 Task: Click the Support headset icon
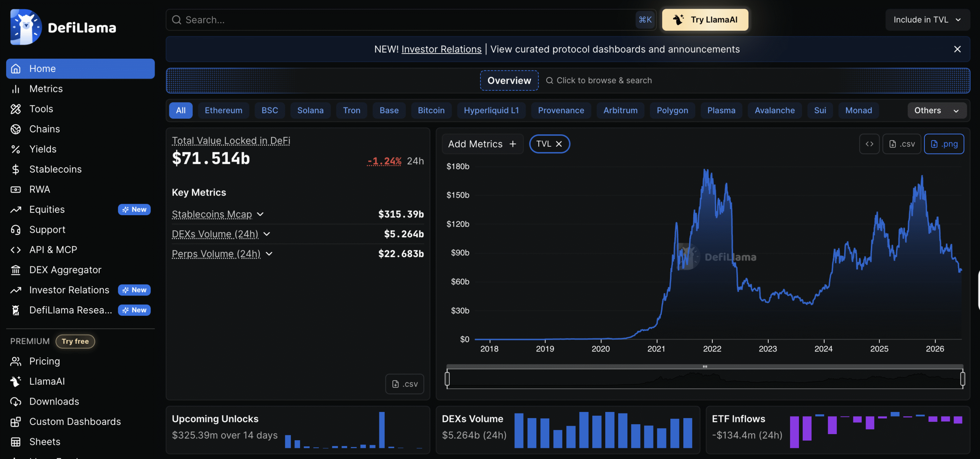click(15, 230)
